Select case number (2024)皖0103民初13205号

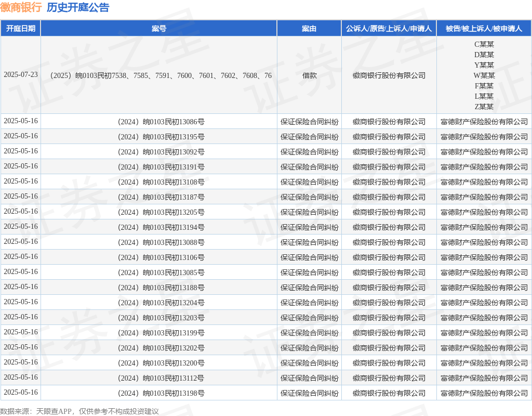[161, 212]
